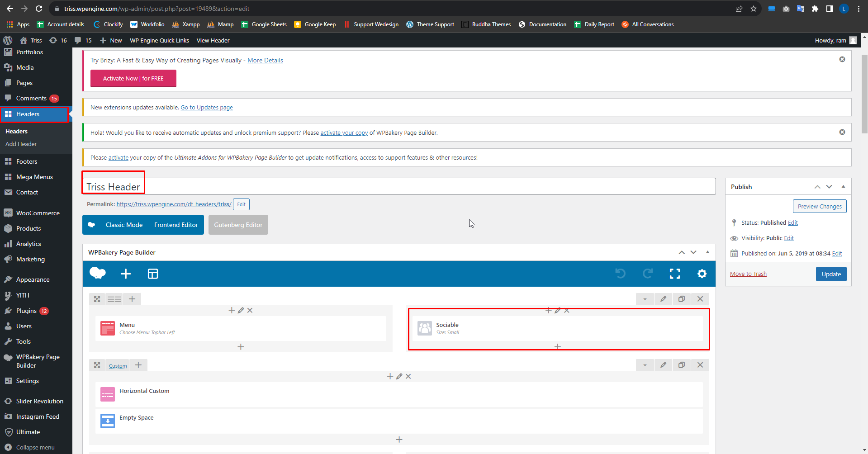Delete the Menu column with X icon
The width and height of the screenshot is (868, 454).
pos(250,310)
